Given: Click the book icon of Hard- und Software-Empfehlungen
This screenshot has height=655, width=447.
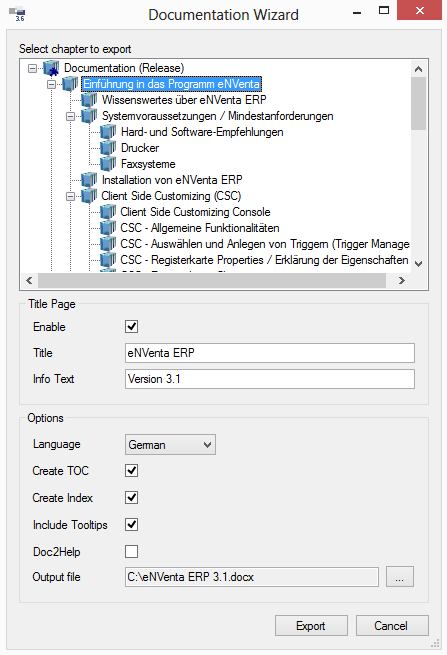Looking at the screenshot, I should coord(108,132).
